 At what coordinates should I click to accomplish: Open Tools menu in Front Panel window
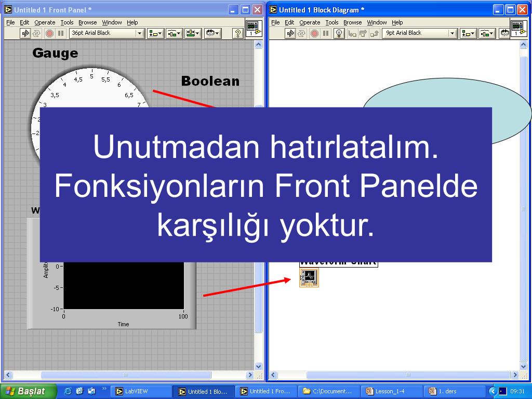pos(67,22)
